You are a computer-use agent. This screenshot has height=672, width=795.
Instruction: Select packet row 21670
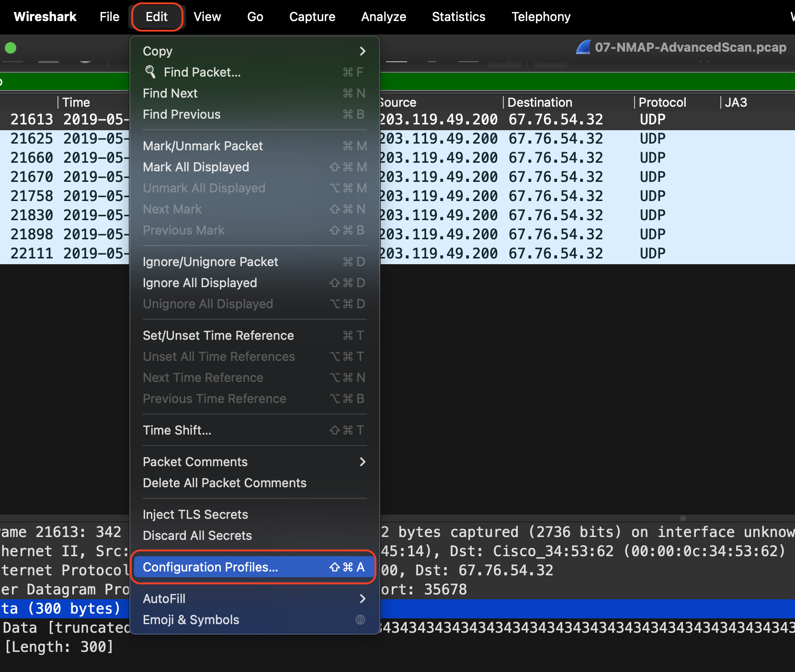[397, 178]
